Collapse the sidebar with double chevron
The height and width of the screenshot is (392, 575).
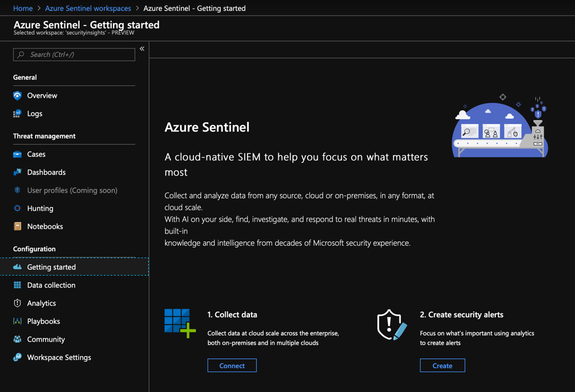pyautogui.click(x=142, y=49)
